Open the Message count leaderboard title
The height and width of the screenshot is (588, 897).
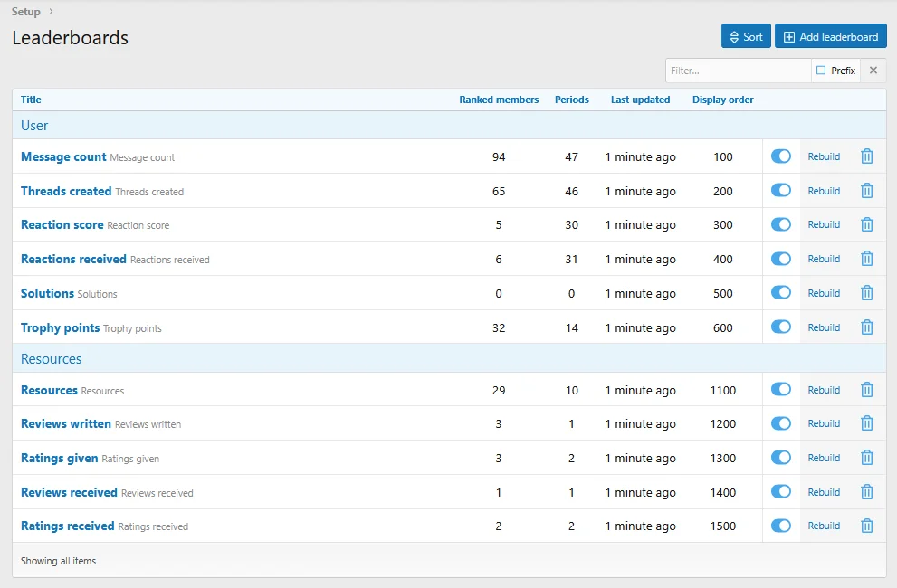tap(63, 156)
